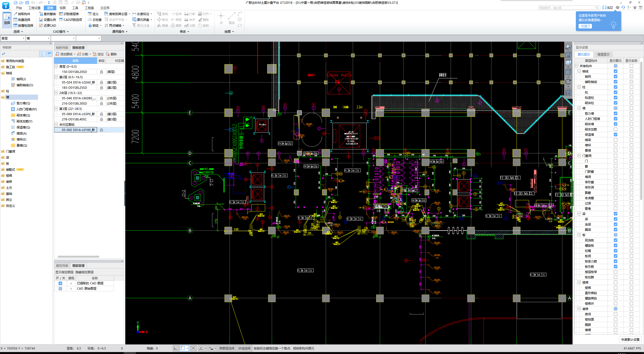Image resolution: width=644 pixels, height=354 pixels.
Task: Open 添加图纸 dropdown arrow
Action: click(74, 54)
